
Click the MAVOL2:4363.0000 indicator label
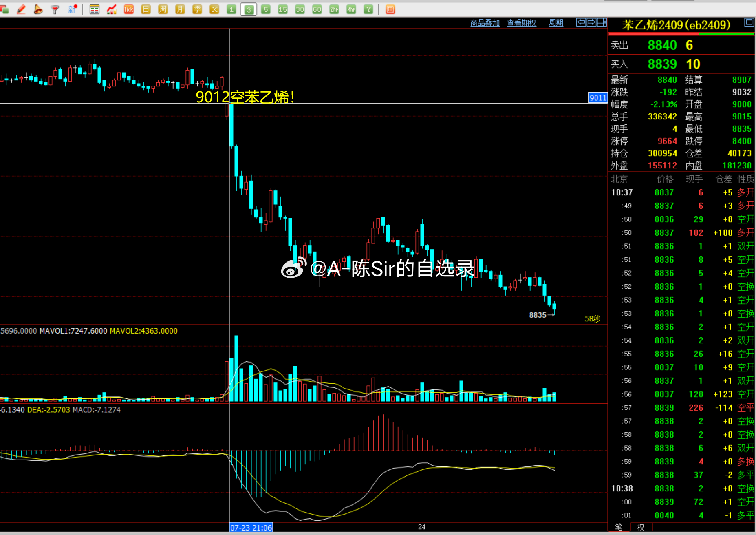[144, 331]
